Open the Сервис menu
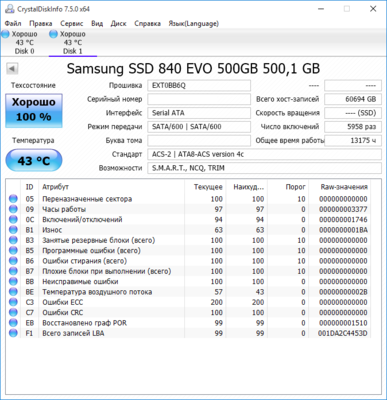Image resolution: width=387 pixels, height=400 pixels. tap(72, 24)
